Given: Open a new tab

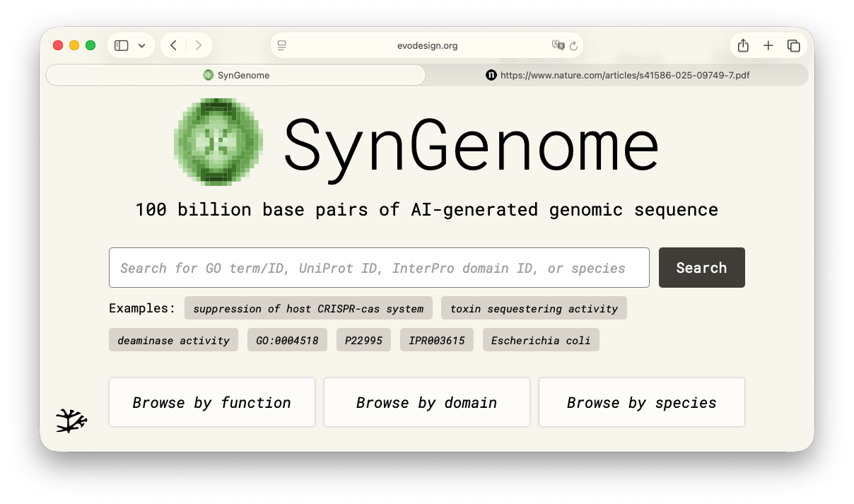Looking at the screenshot, I should click(768, 45).
